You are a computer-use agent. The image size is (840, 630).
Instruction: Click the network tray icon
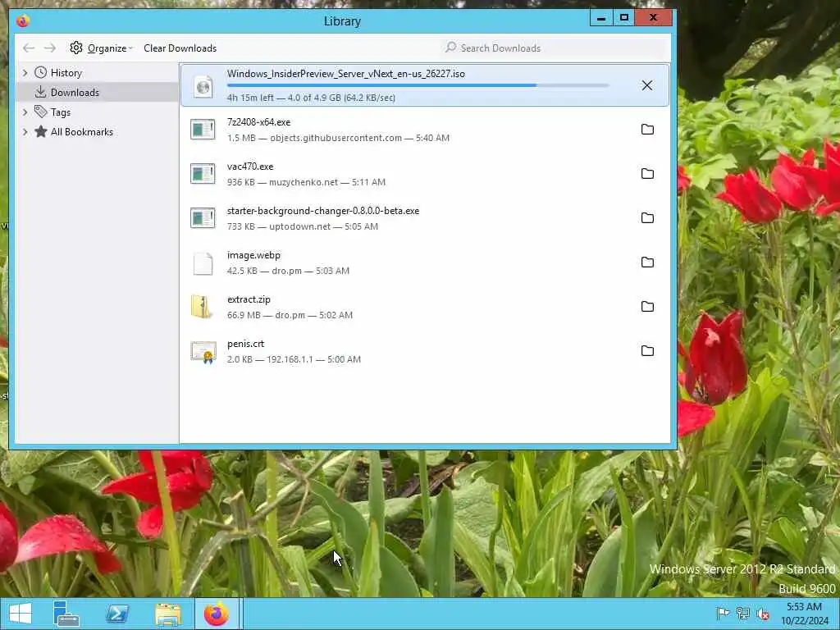[x=743, y=614]
